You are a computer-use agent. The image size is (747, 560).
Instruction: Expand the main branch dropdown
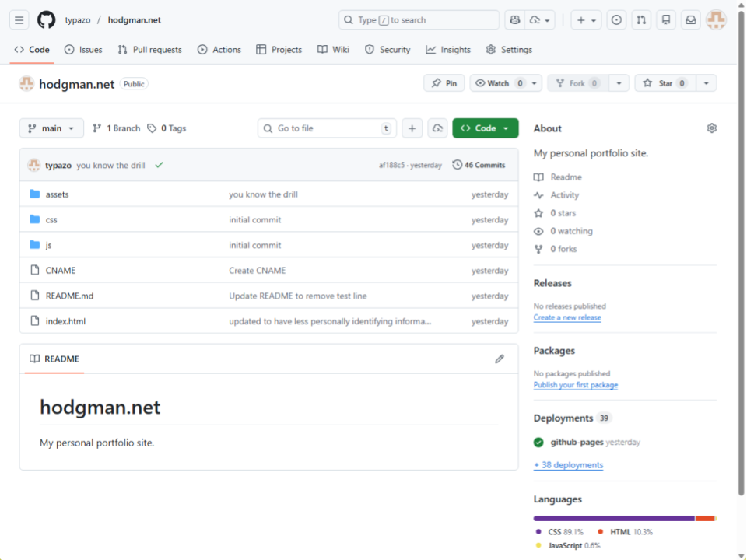[51, 128]
